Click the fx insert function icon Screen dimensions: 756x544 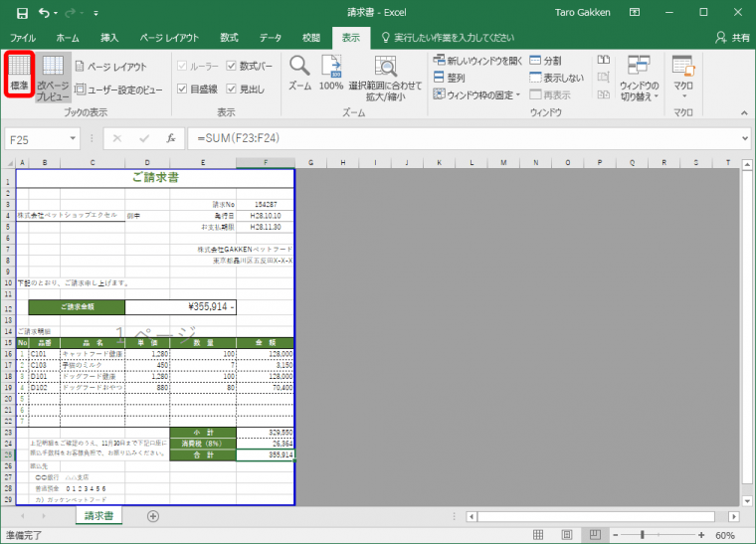pyautogui.click(x=171, y=139)
